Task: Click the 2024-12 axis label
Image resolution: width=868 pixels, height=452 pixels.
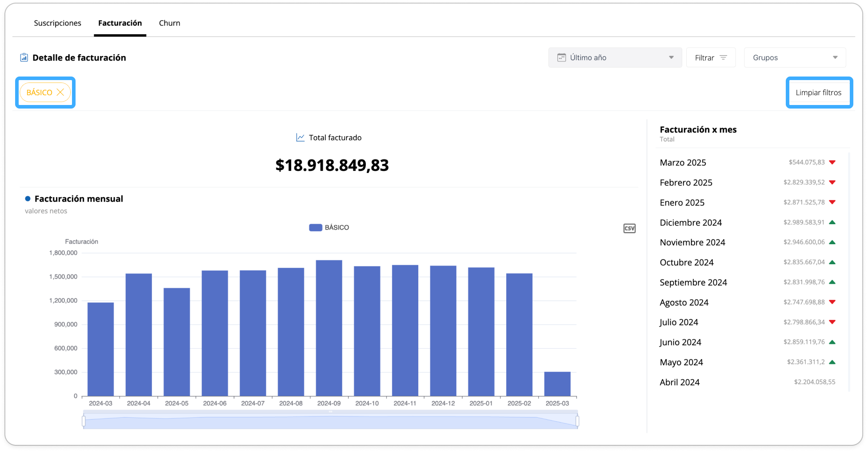Action: (x=443, y=403)
